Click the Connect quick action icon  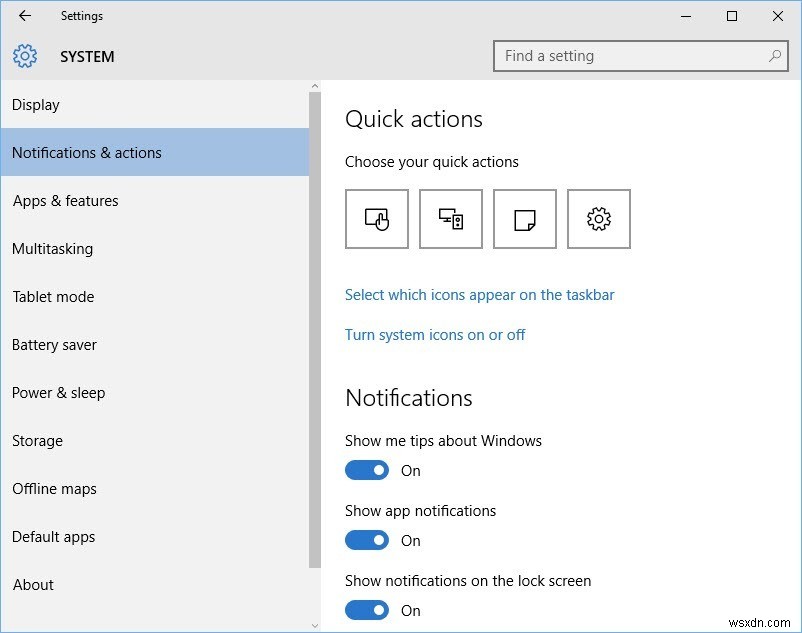tap(451, 218)
